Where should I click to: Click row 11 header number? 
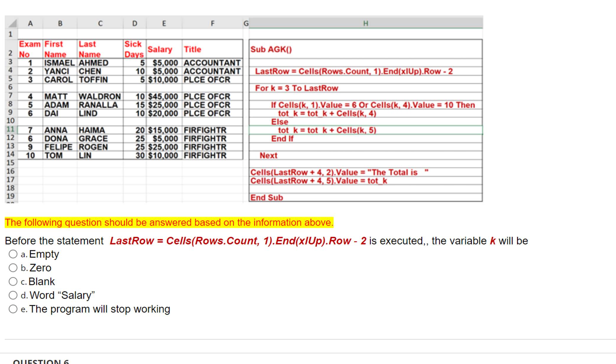pyautogui.click(x=10, y=129)
